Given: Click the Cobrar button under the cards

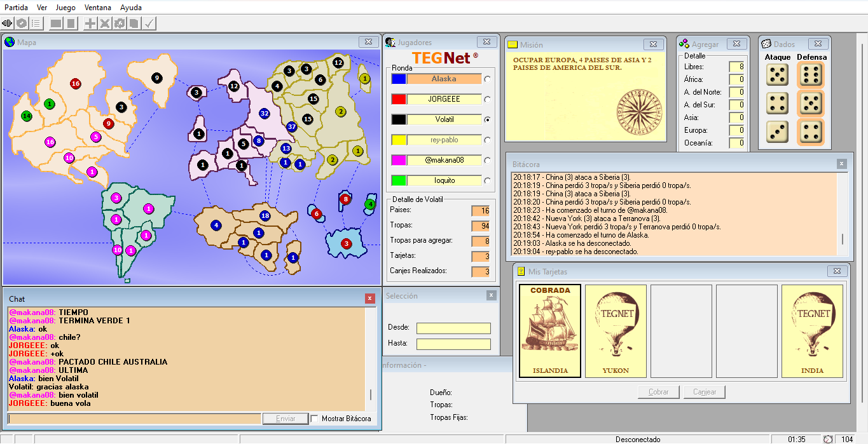Looking at the screenshot, I should [659, 392].
